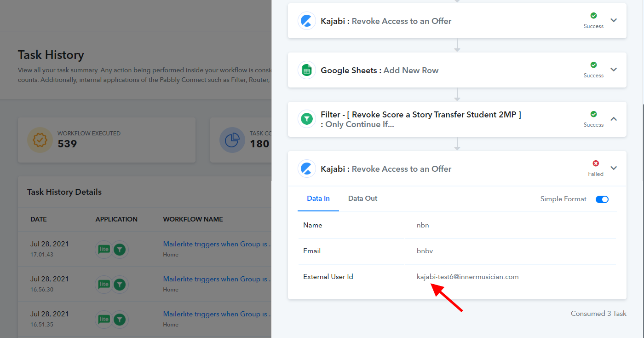Click the Workflow Executed badge icon
The image size is (644, 338).
click(40, 140)
